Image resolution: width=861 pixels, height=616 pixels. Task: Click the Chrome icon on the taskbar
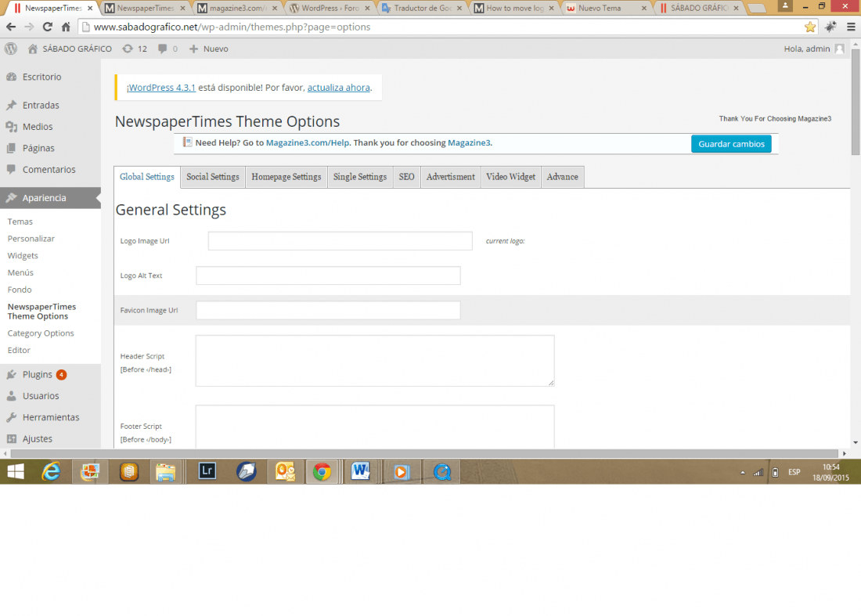pos(322,471)
